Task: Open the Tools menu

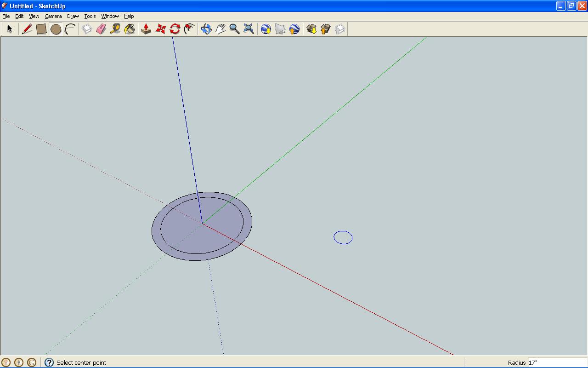Action: [x=90, y=16]
